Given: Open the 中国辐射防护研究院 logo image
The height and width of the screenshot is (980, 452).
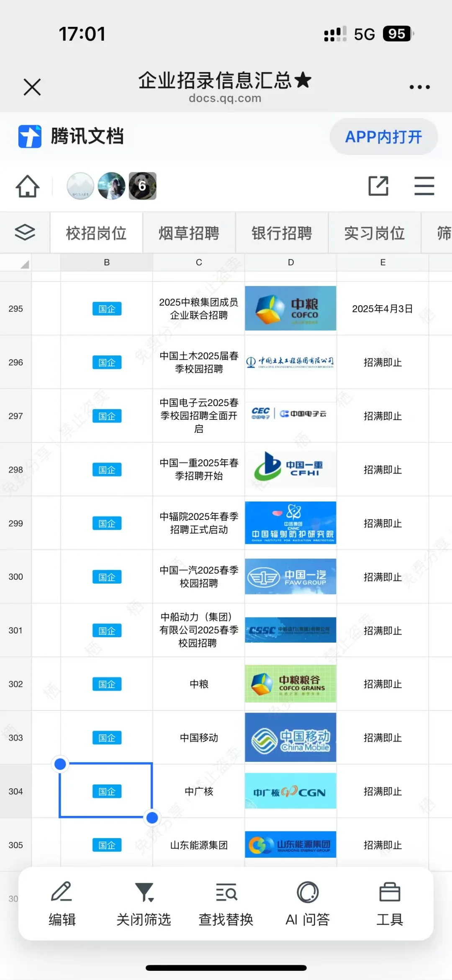Looking at the screenshot, I should coord(290,523).
